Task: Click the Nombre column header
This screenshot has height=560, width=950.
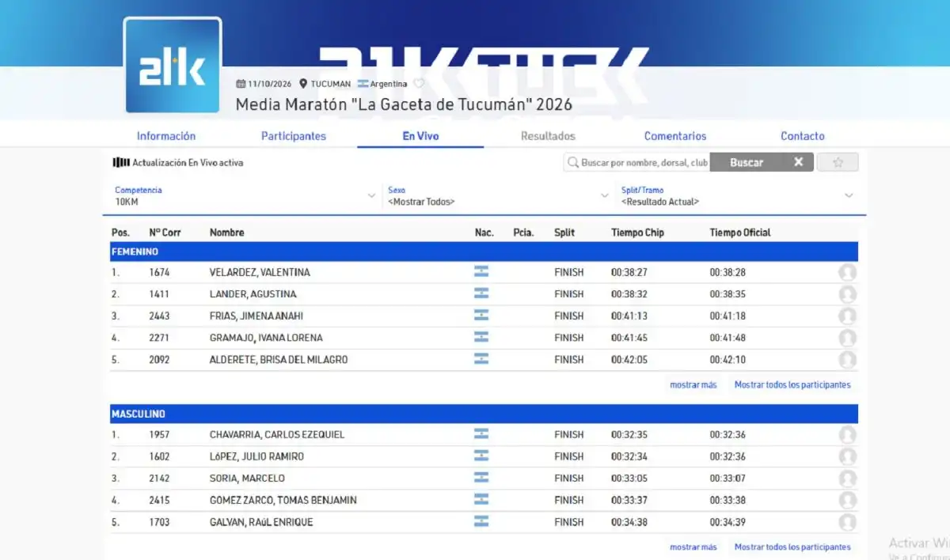Action: coord(226,233)
